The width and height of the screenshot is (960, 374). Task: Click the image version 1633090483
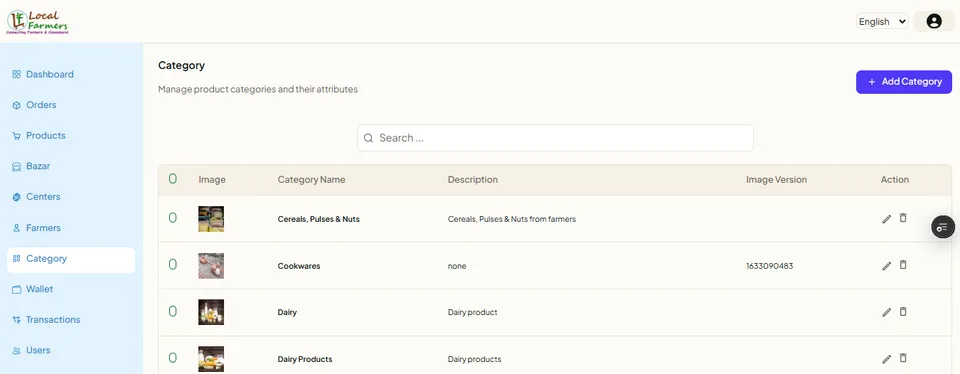tap(770, 266)
